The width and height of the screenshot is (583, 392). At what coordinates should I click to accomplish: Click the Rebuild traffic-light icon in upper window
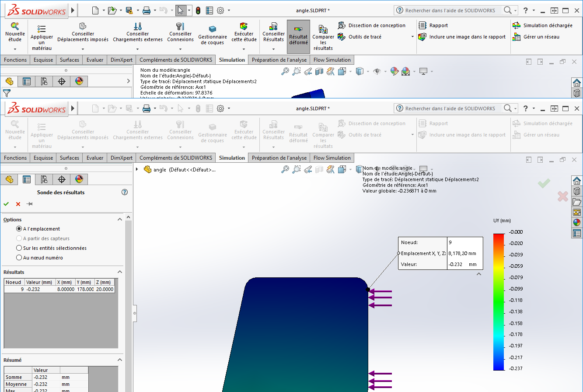[198, 10]
